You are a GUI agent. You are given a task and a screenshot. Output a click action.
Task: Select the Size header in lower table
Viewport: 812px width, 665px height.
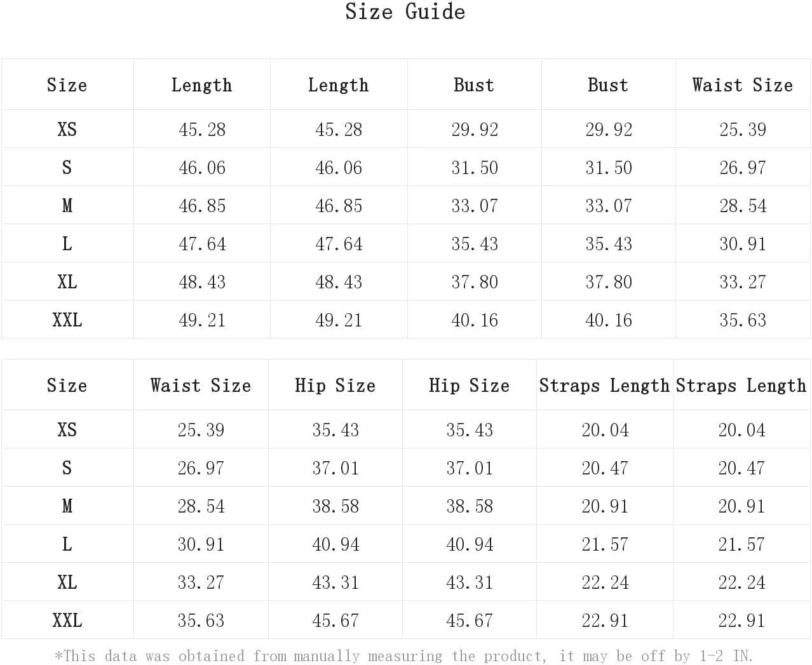67,386
